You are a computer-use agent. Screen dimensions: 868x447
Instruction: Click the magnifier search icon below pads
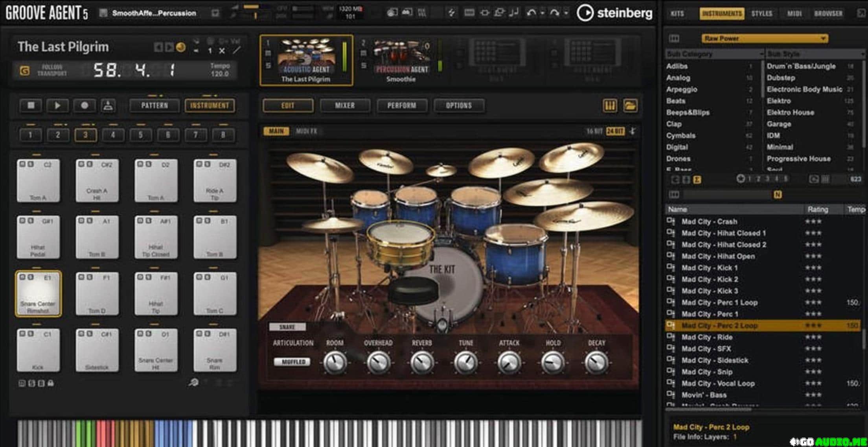(x=193, y=382)
